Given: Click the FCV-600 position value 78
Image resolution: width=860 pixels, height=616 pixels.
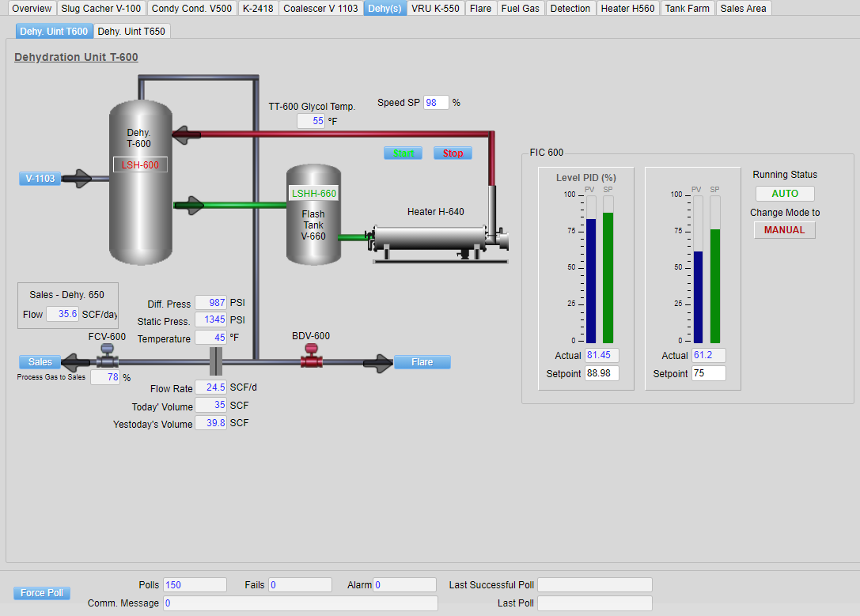Looking at the screenshot, I should click(105, 377).
